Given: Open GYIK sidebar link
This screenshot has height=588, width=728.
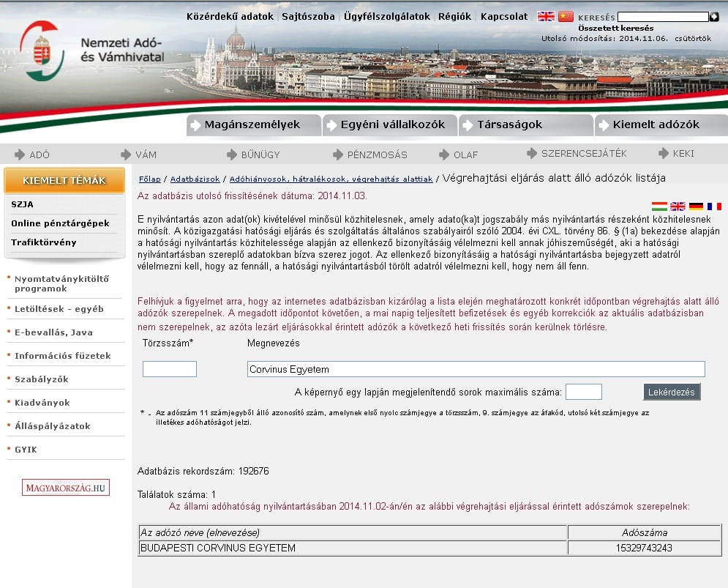Looking at the screenshot, I should click(x=26, y=450).
